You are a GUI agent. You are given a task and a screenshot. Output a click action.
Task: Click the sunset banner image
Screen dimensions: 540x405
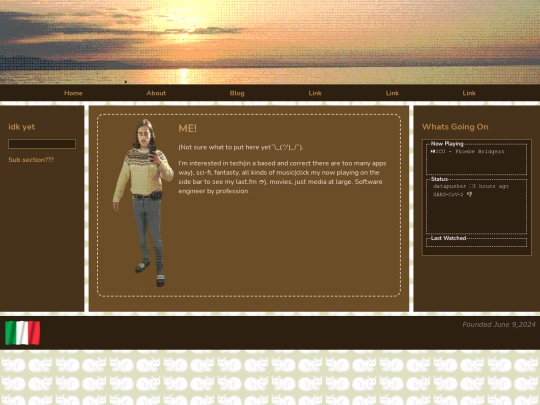point(270,42)
